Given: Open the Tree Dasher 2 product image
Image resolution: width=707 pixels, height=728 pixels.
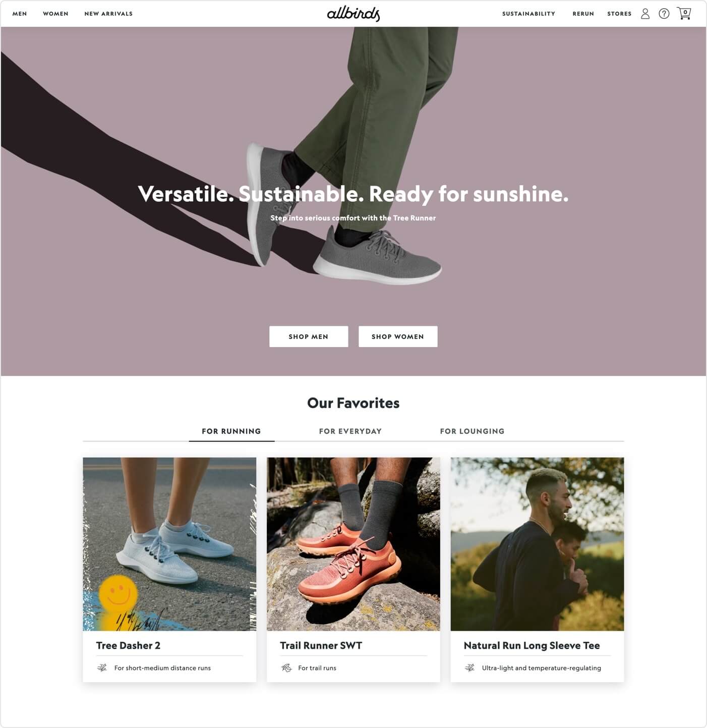Looking at the screenshot, I should [x=169, y=544].
